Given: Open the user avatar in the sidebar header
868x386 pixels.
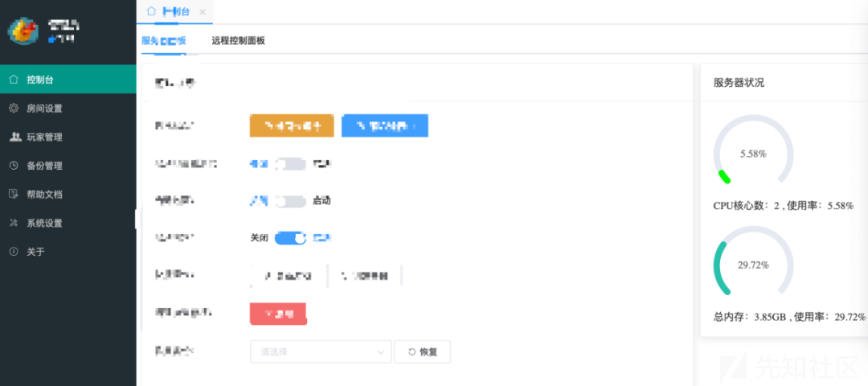Looking at the screenshot, I should tap(23, 31).
